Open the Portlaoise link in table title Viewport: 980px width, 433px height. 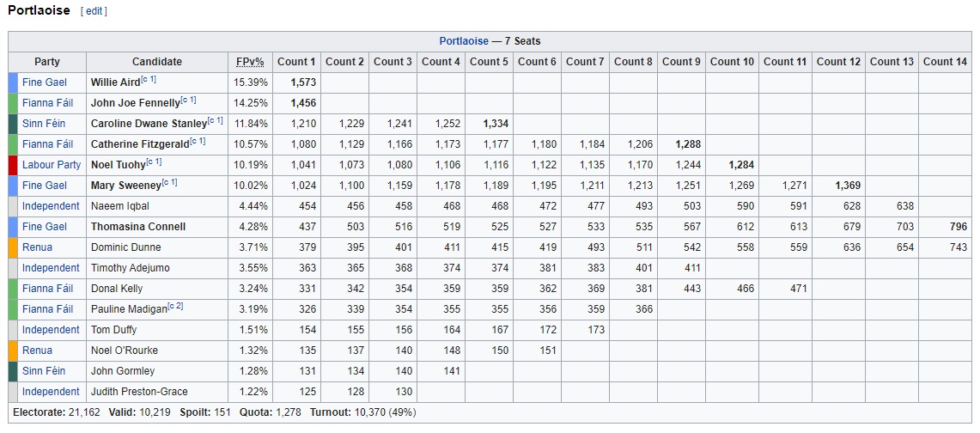[x=464, y=41]
